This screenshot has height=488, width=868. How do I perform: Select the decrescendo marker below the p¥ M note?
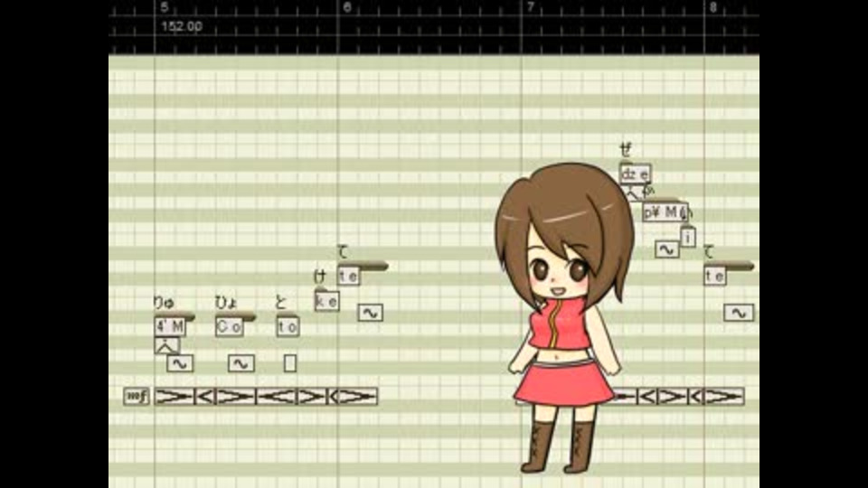pos(673,396)
